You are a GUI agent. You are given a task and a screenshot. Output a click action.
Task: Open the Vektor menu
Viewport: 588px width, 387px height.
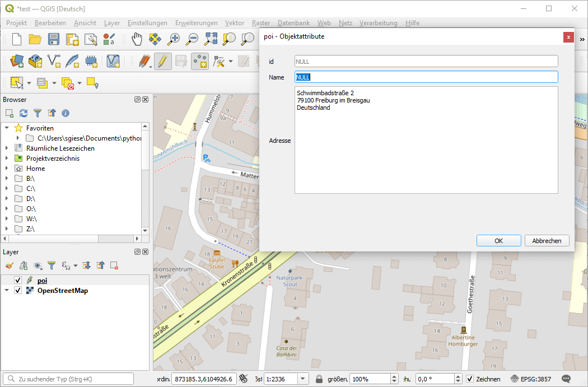[x=234, y=23]
